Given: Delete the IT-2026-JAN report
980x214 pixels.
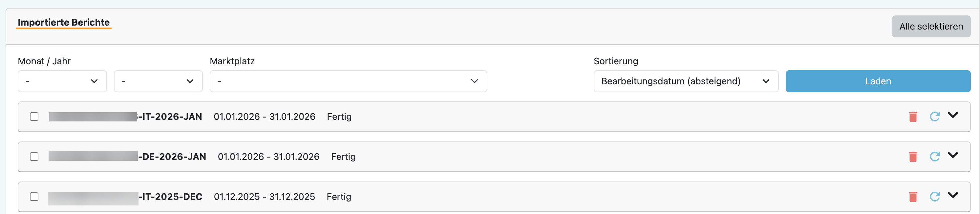Looking at the screenshot, I should 913,117.
